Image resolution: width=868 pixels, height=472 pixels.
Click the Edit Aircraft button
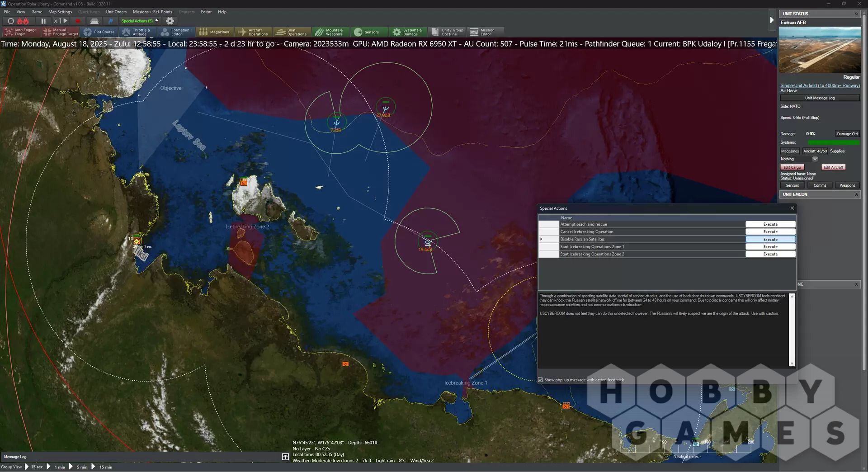(833, 167)
